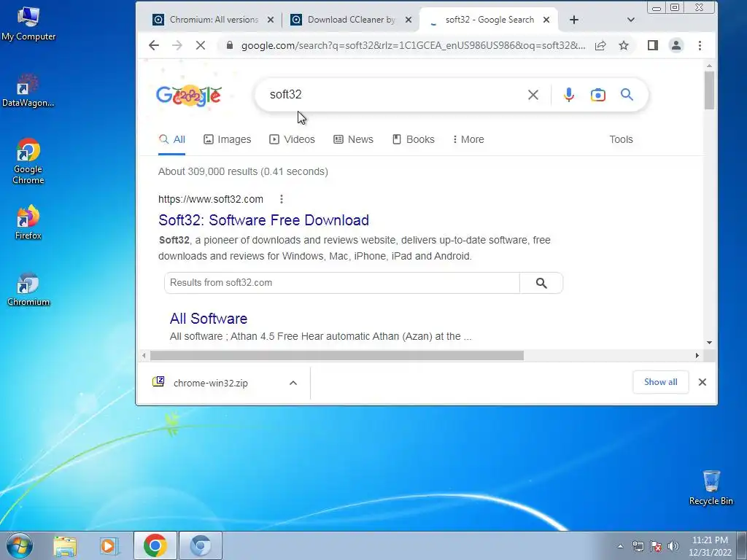Launch media player from taskbar

[108, 545]
